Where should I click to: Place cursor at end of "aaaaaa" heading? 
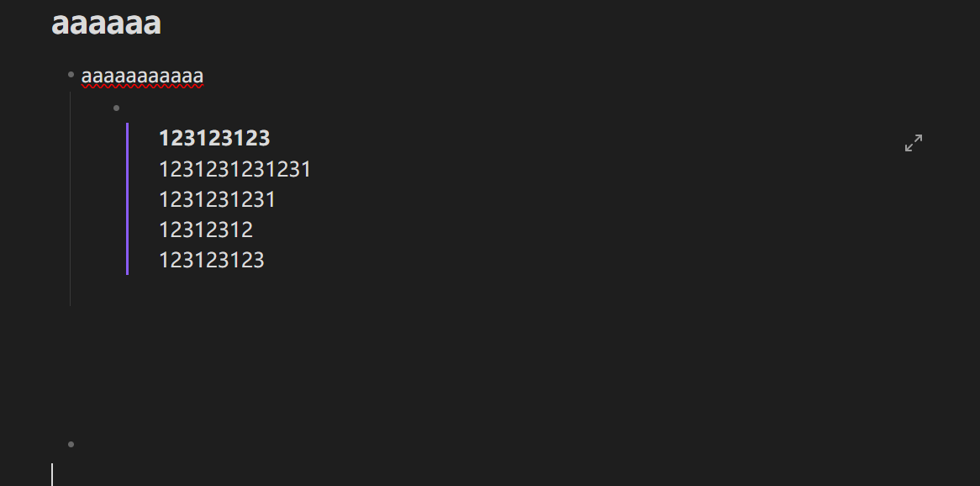161,24
